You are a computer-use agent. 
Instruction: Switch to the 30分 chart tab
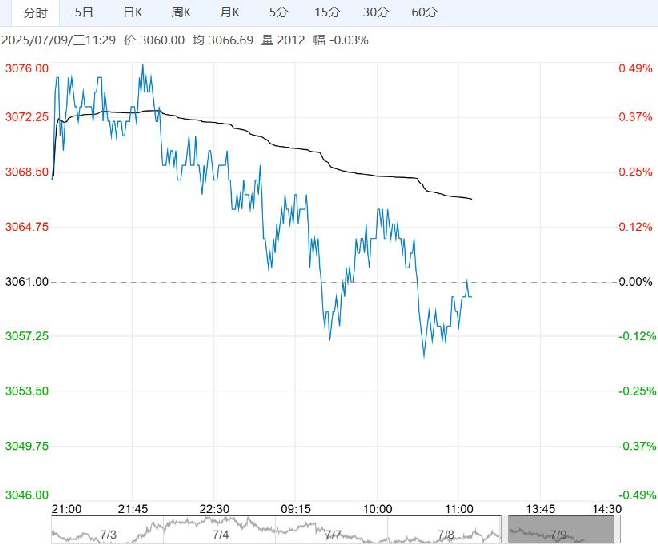pyautogui.click(x=376, y=12)
